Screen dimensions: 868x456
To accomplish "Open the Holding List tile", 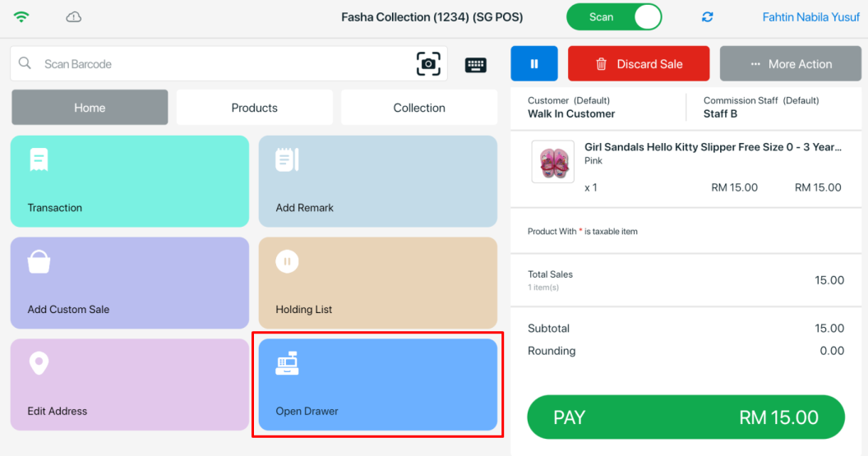I will 377,283.
